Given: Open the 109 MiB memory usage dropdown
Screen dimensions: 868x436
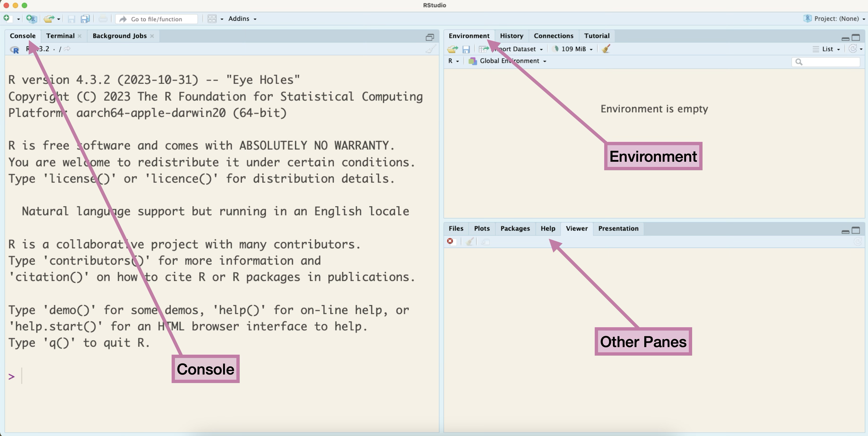Looking at the screenshot, I should [x=573, y=49].
